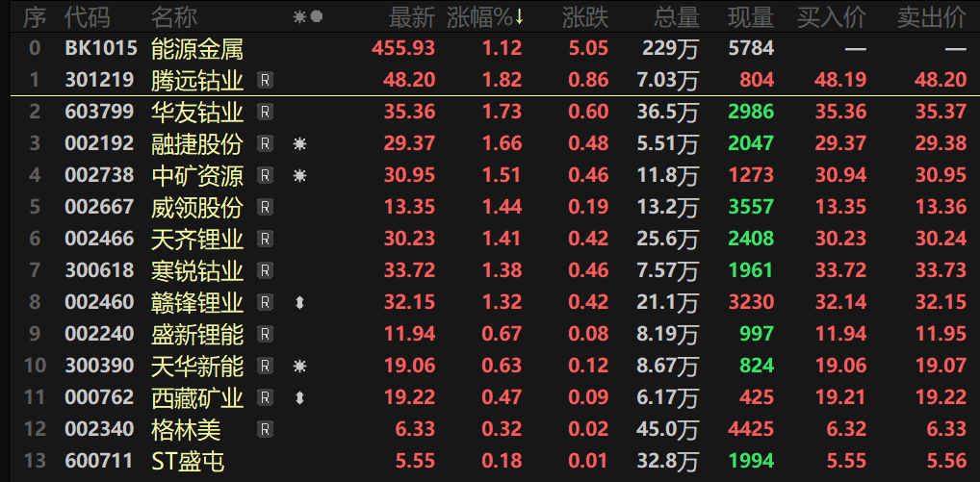
Task: Click the R badge next to 赣锋锂业
Action: click(265, 302)
